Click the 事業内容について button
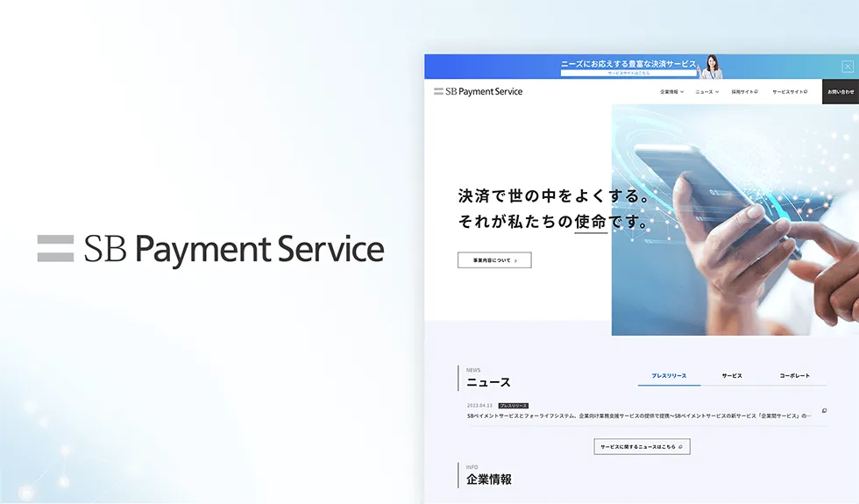Image resolution: width=859 pixels, height=504 pixels. pyautogui.click(x=494, y=260)
